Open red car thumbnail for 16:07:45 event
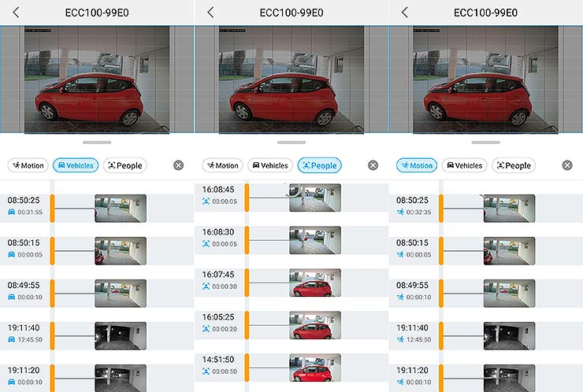Screen dimensions: 583x392 click(x=315, y=283)
